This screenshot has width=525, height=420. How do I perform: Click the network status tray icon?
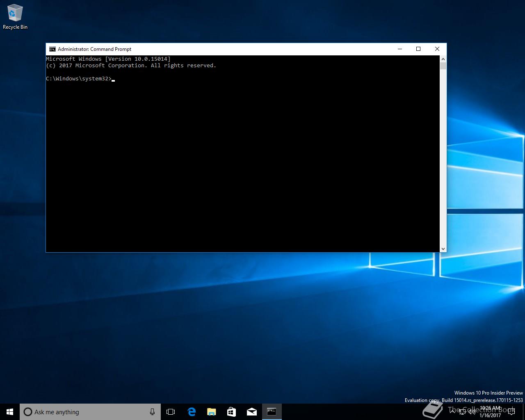click(x=463, y=412)
